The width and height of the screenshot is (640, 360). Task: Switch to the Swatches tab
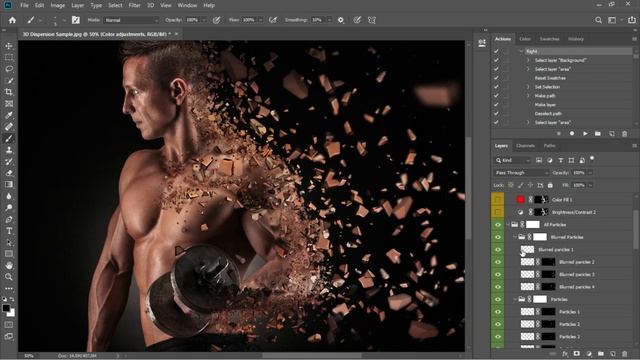point(549,39)
